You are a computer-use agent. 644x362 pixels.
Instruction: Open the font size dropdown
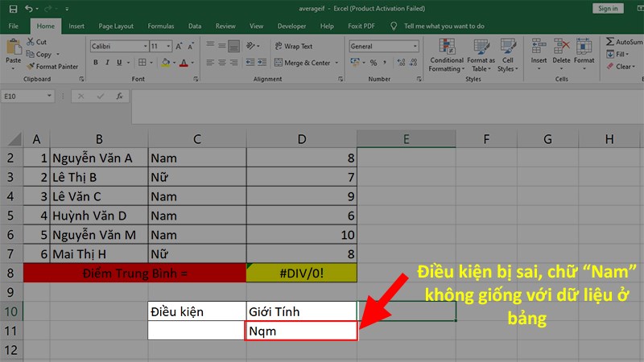(168, 47)
